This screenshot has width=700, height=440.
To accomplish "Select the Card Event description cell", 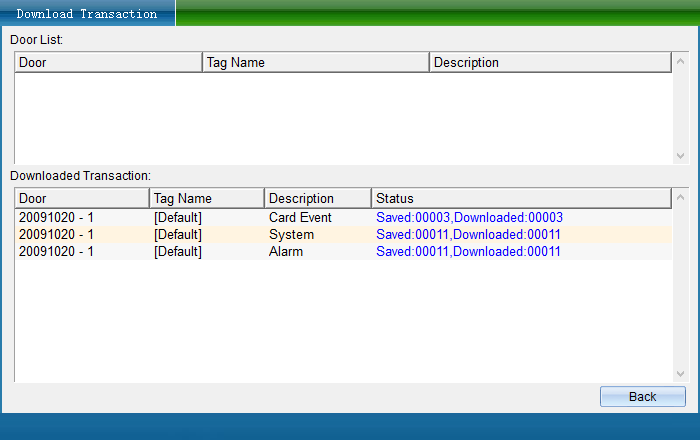I will (x=300, y=217).
